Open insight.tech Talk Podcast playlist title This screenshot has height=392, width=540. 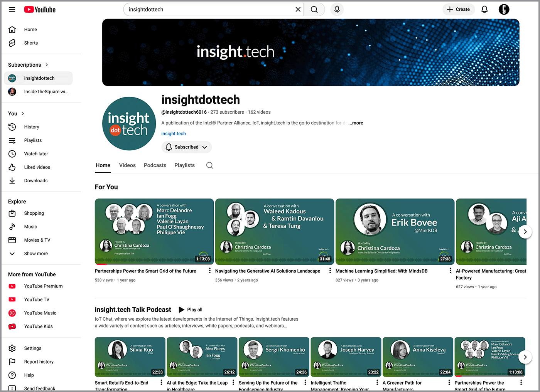pyautogui.click(x=133, y=310)
